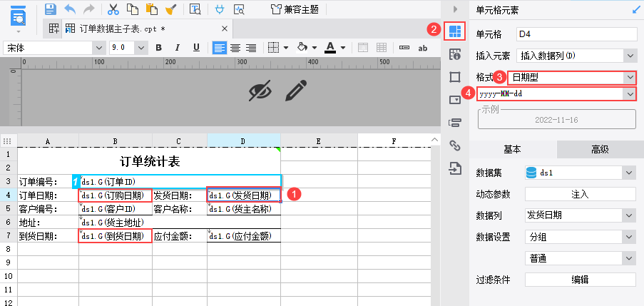Toggle underline formatting
The width and height of the screenshot is (644, 306).
click(196, 48)
